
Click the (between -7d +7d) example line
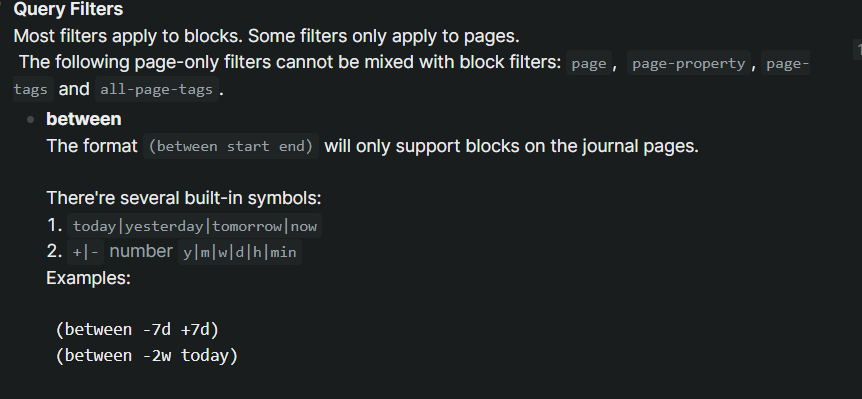(137, 330)
